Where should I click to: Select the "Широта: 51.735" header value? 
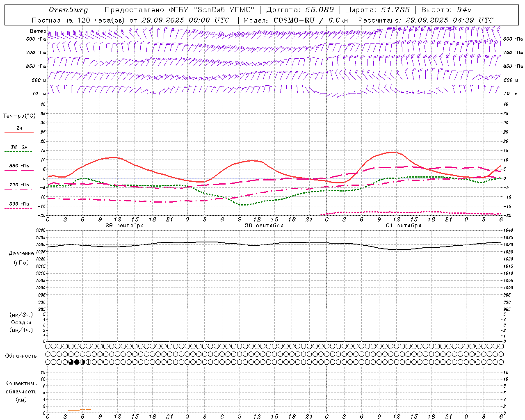click(377, 10)
